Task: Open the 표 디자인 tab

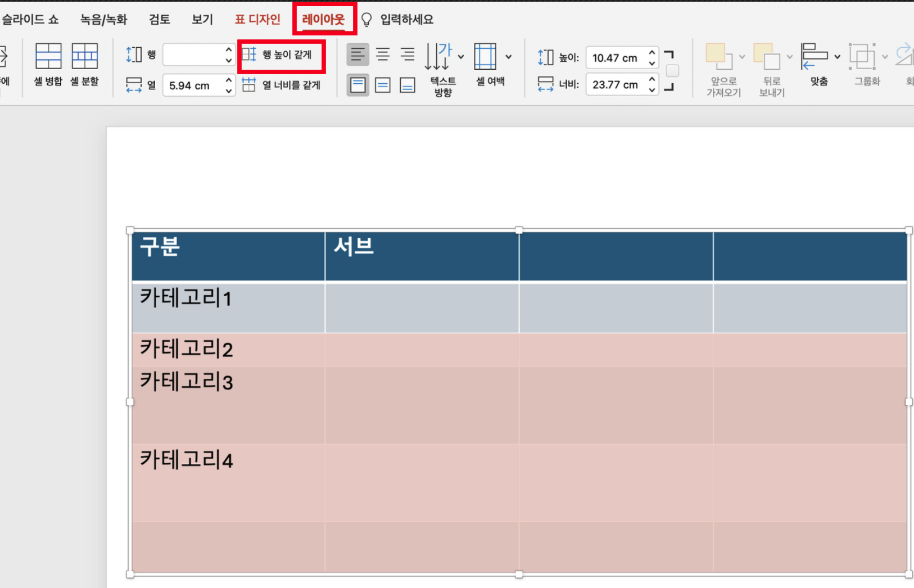Action: [x=257, y=20]
